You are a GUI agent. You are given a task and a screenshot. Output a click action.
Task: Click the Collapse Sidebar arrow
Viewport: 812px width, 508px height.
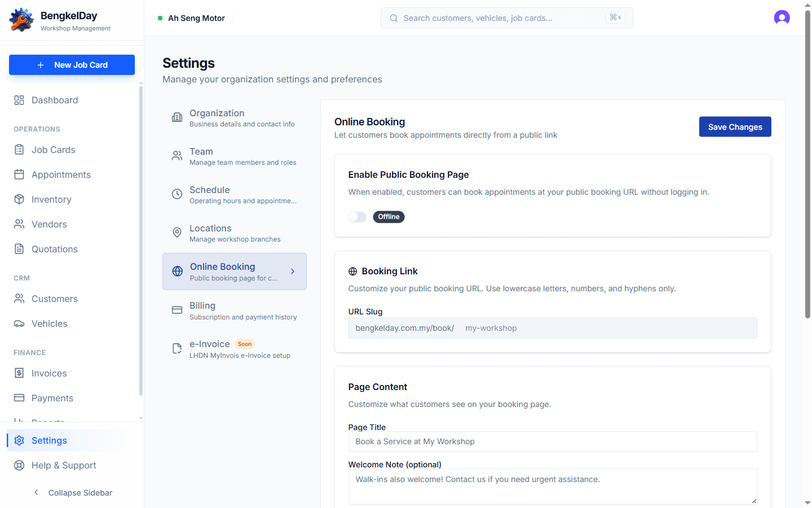point(36,493)
